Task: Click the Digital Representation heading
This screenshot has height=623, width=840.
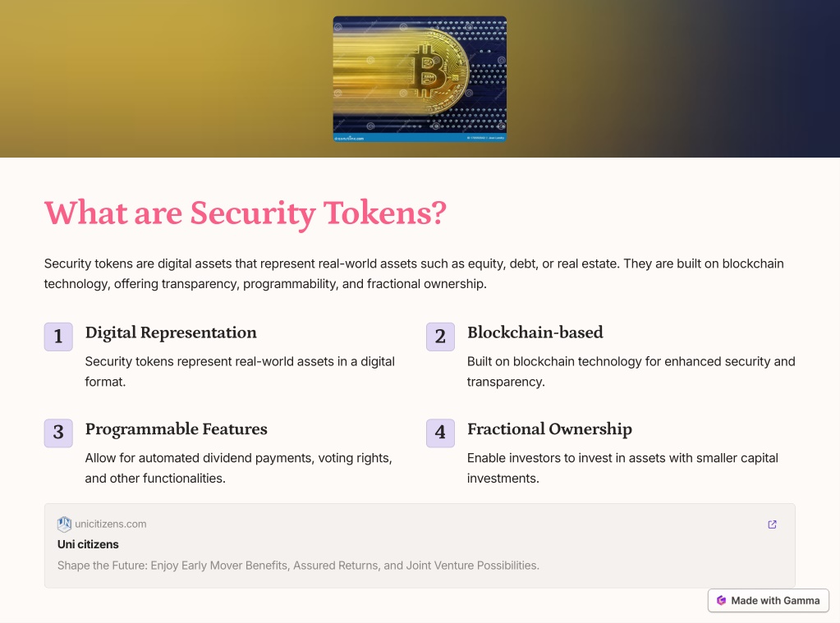Action: point(171,332)
